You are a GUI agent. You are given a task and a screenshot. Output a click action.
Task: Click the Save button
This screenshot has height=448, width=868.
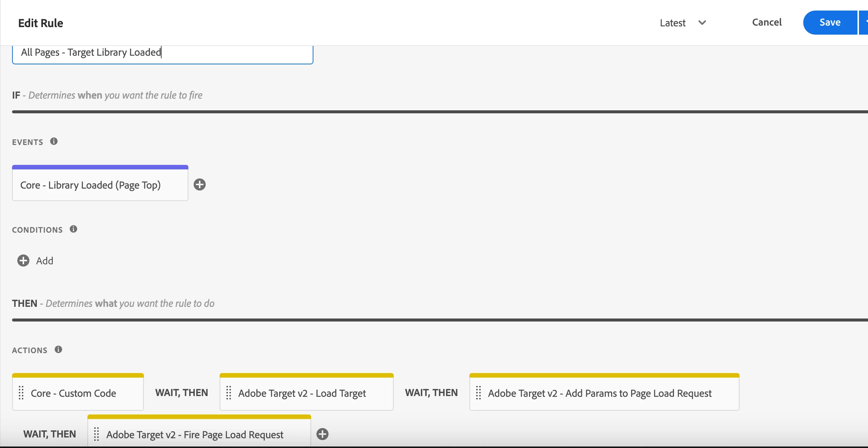830,23
